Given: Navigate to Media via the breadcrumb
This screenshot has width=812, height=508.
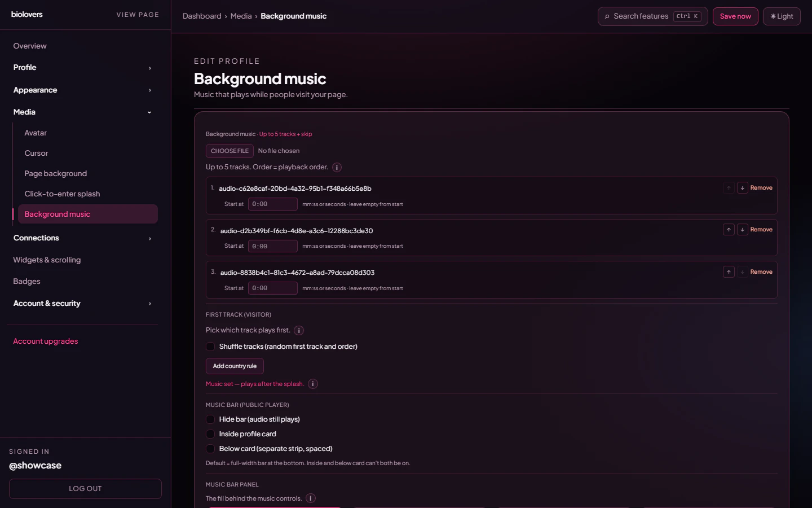Looking at the screenshot, I should (241, 16).
